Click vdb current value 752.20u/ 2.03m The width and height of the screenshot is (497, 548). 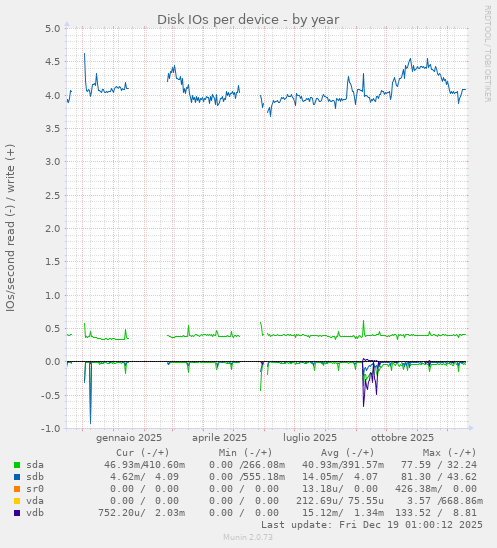pos(142,513)
